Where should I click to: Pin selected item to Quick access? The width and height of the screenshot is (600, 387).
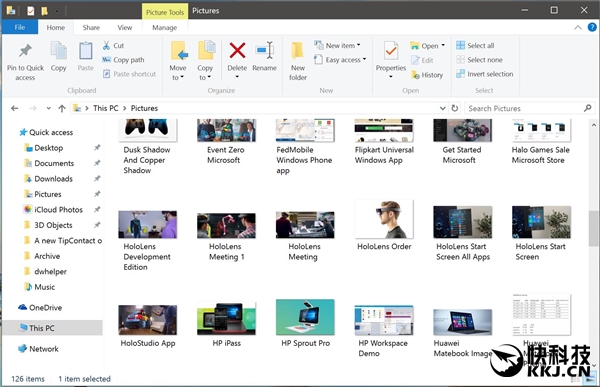point(25,61)
